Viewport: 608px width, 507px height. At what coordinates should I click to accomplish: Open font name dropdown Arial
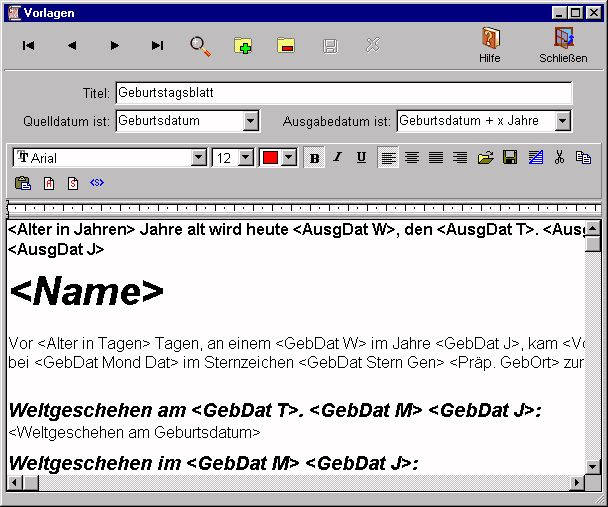[x=199, y=158]
